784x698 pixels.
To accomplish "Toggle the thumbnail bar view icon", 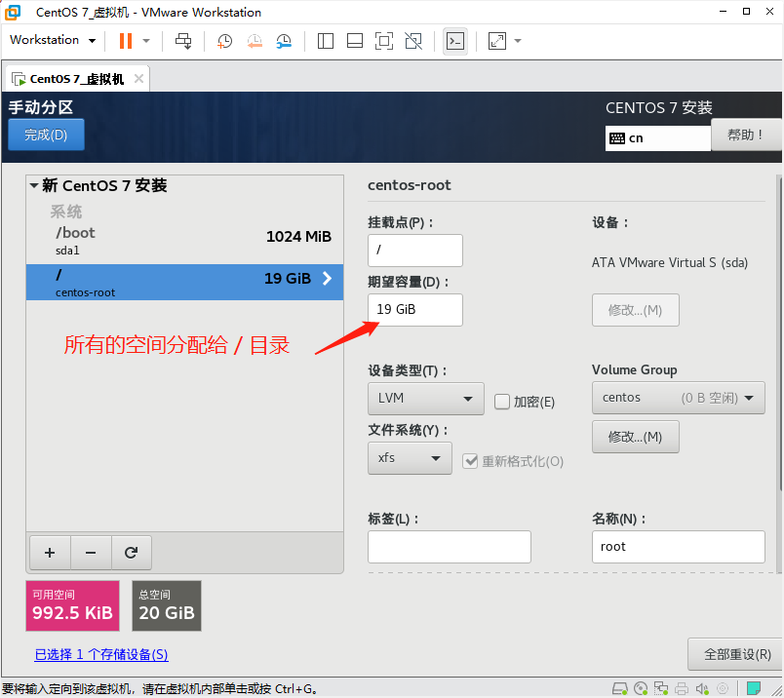I will click(x=355, y=41).
